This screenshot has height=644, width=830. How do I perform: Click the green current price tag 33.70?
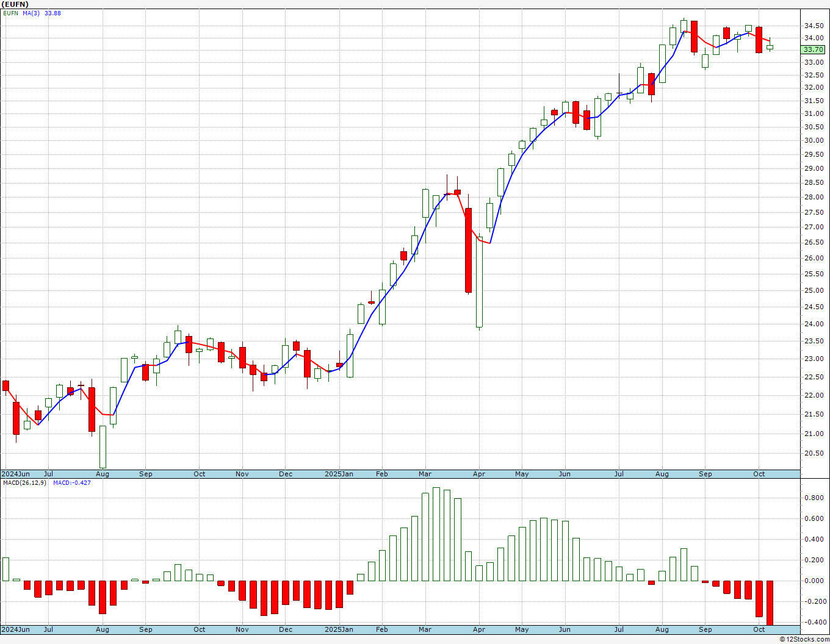pyautogui.click(x=813, y=49)
